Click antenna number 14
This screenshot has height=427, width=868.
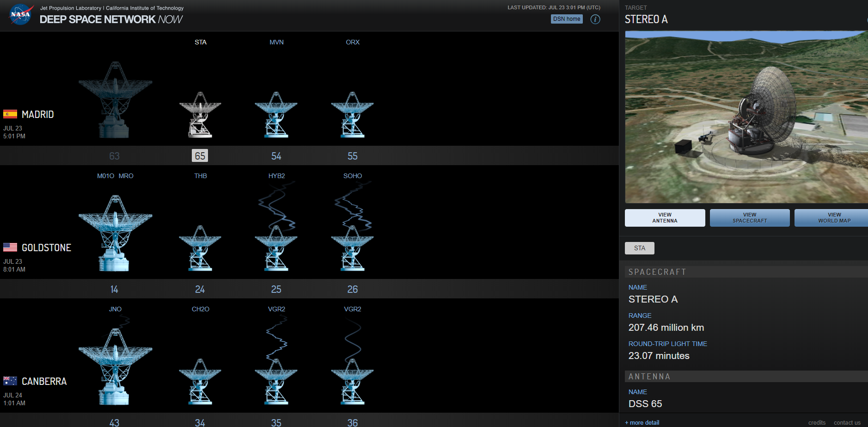(x=114, y=289)
